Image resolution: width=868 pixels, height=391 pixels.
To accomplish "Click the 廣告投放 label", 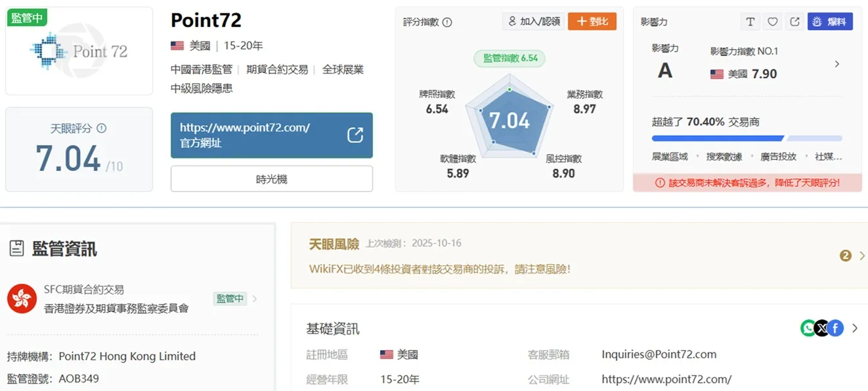I will coord(778,156).
